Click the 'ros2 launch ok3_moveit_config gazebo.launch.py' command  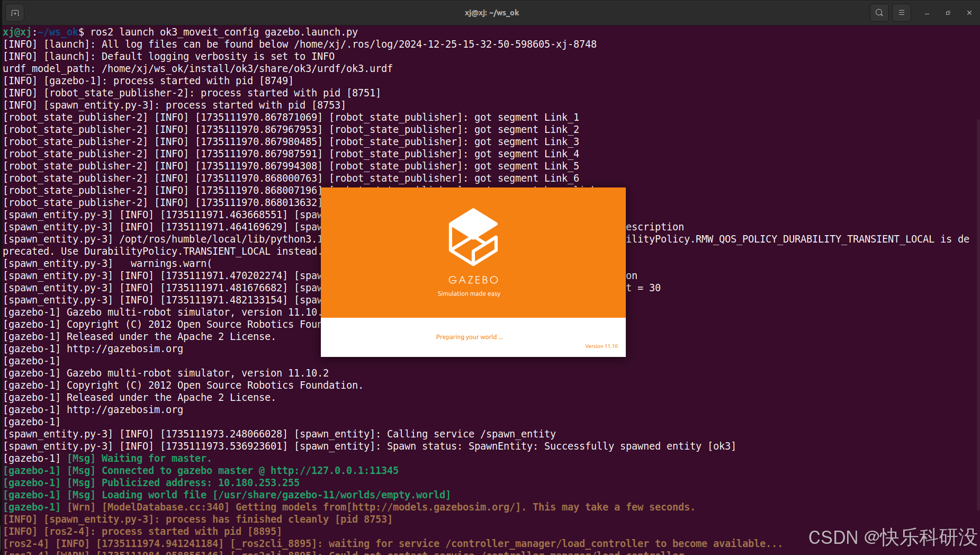pyautogui.click(x=224, y=32)
